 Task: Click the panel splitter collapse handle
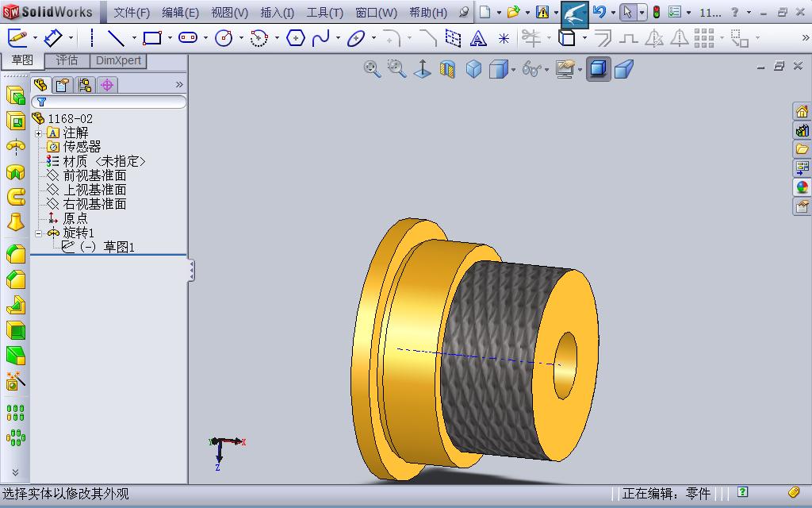coord(191,271)
